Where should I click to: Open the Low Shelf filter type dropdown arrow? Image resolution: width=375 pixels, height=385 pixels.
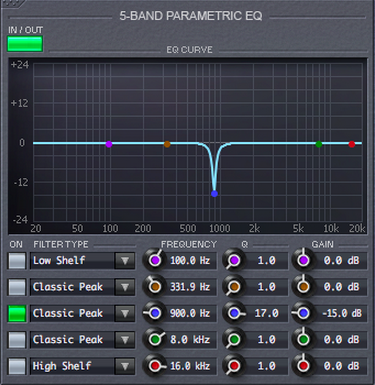tap(125, 261)
